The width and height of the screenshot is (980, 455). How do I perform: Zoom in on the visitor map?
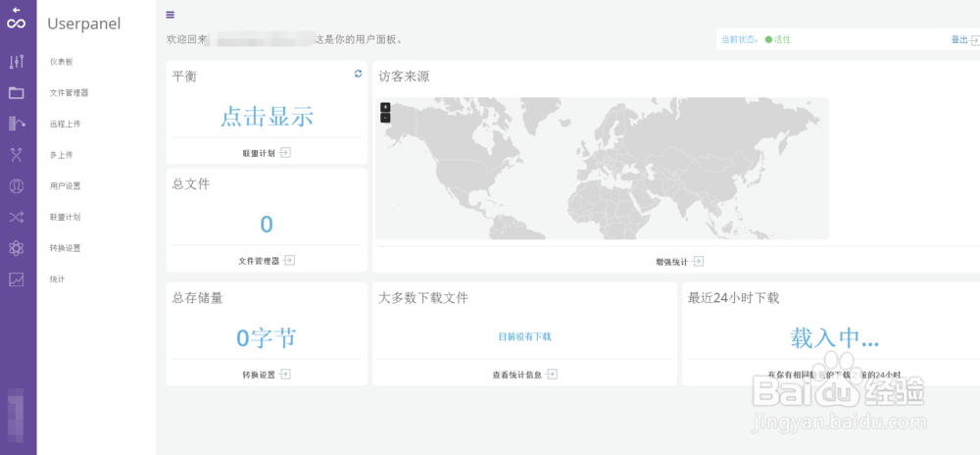click(x=385, y=107)
